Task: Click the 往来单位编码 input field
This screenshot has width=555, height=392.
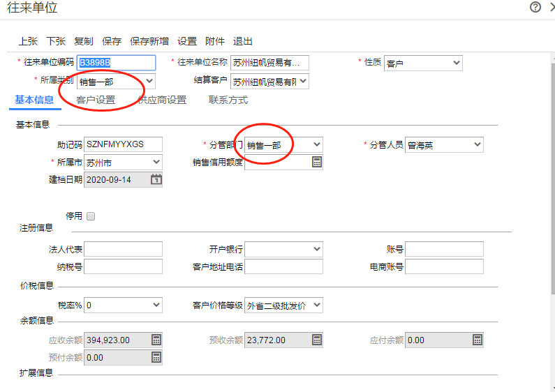Action: pos(116,63)
